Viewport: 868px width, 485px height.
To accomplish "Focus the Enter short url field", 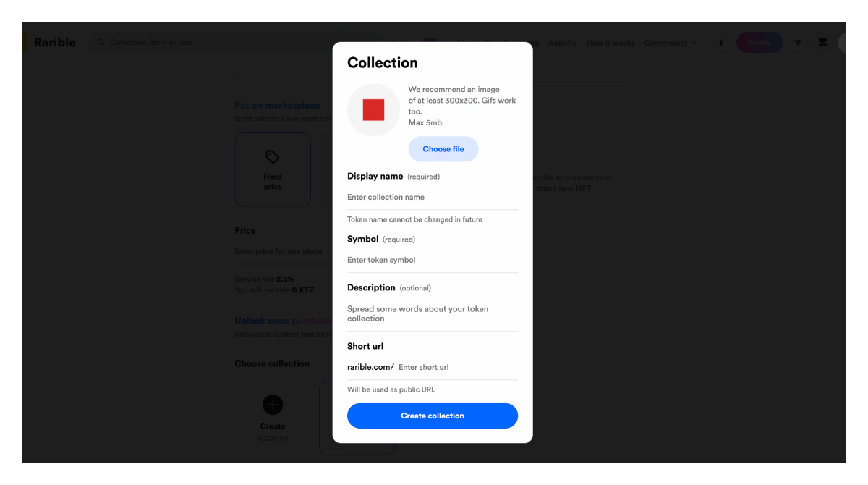I will (x=458, y=367).
